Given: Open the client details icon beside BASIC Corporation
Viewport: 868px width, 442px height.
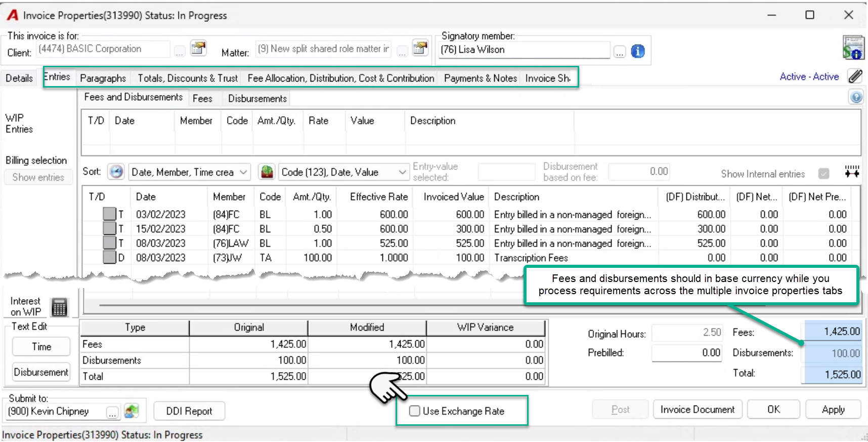Looking at the screenshot, I should coord(198,49).
